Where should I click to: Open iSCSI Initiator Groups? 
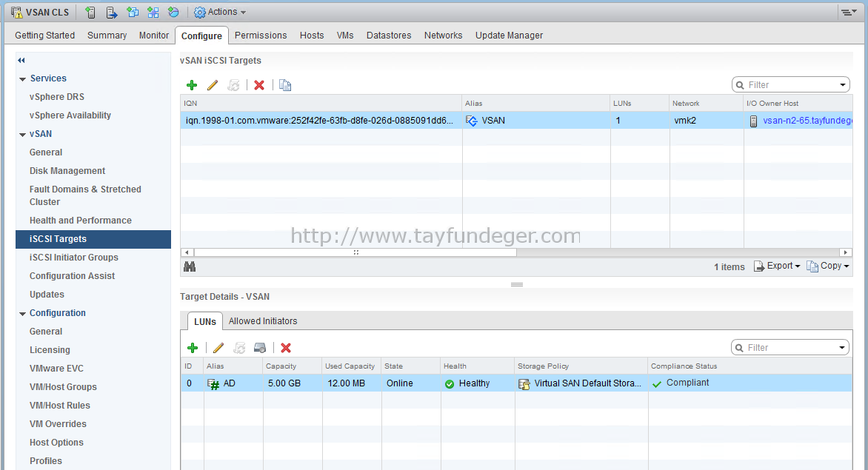[x=73, y=258]
